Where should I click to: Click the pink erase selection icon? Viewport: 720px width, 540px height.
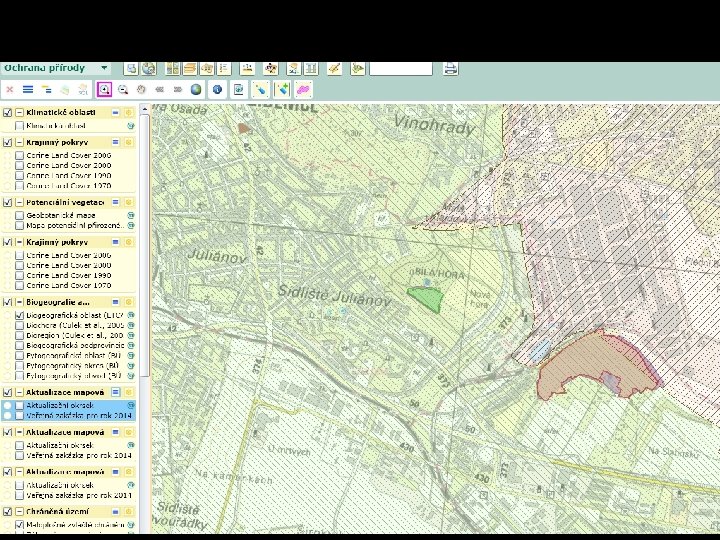303,89
